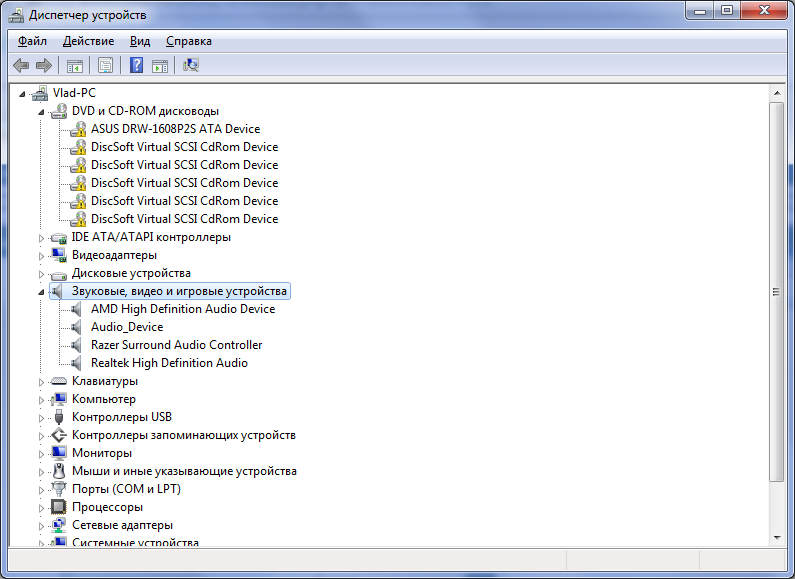795x579 pixels.
Task: Select the Vlad-PC label
Action: tap(74, 93)
